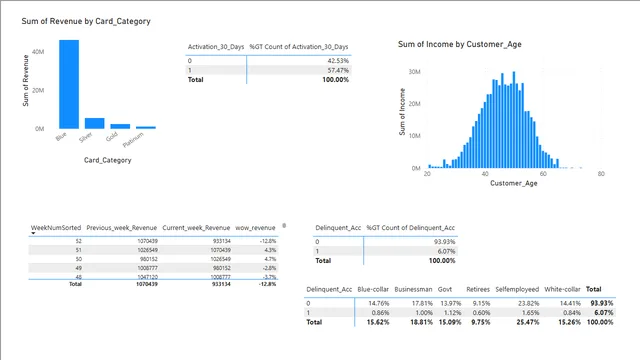This screenshot has height=360, width=640.
Task: Select the 14.41% White-collar cell
Action: pos(570,303)
